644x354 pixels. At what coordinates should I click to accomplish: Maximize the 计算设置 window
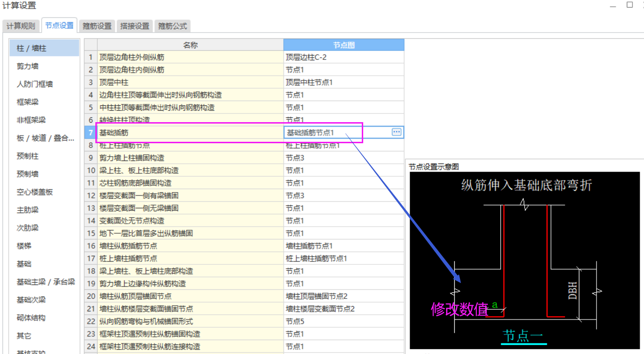point(630,5)
